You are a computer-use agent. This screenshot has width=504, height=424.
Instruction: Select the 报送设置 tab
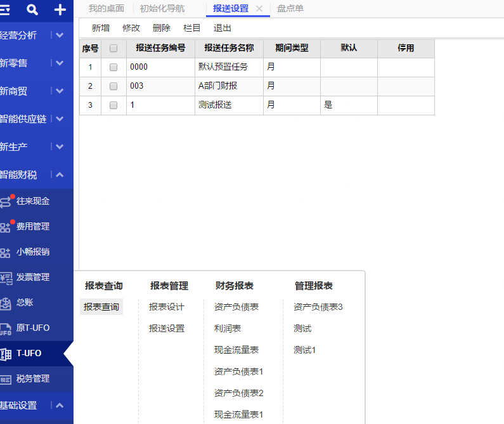(x=231, y=8)
